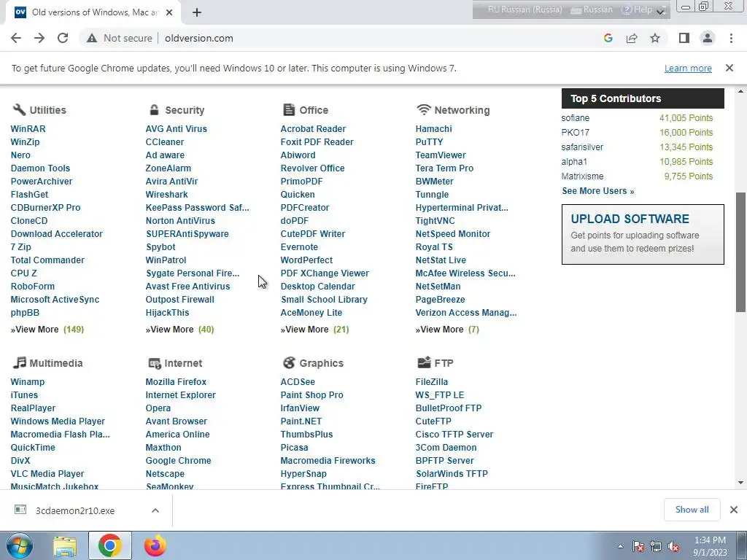View More Networking (7)
Screen dimensions: 747x560
[x=447, y=330]
